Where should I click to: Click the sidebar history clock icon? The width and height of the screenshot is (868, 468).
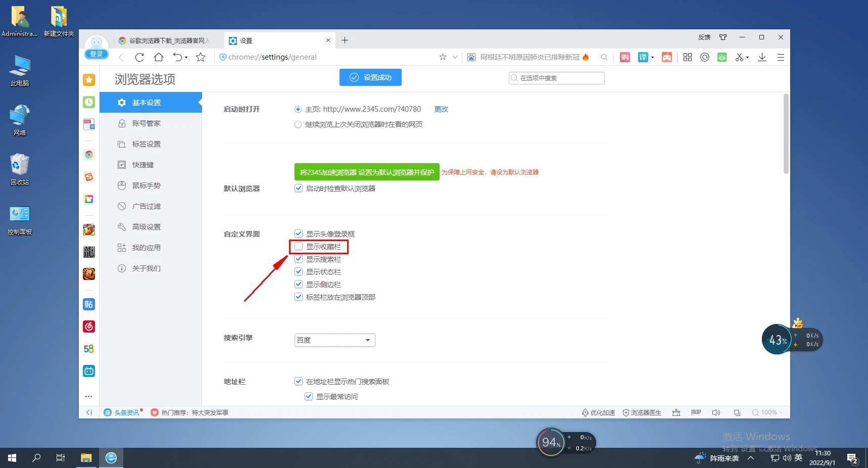[89, 102]
